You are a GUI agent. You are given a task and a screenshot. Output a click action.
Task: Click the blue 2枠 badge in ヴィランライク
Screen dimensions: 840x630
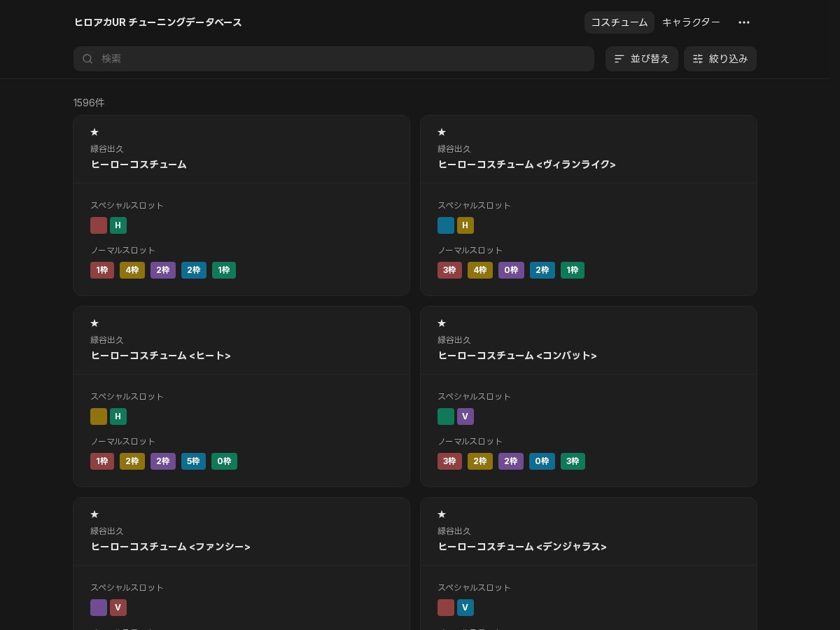tap(542, 270)
